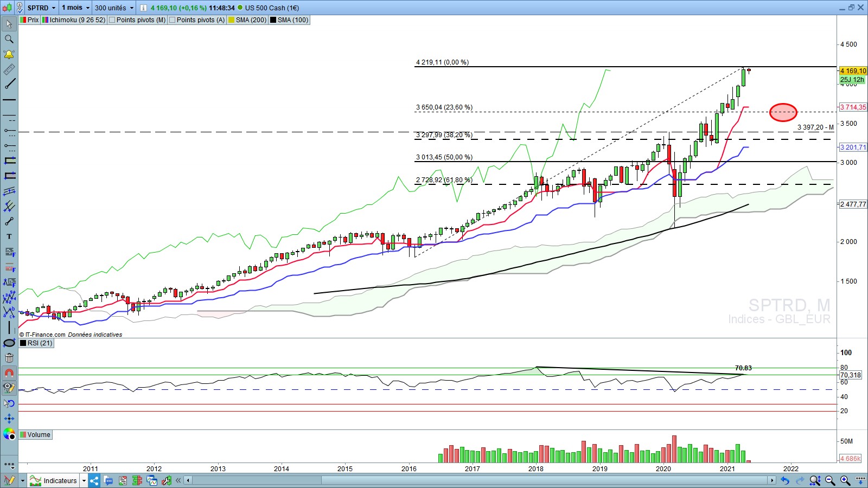Open the 1 mois timeframe dropdown
Image resolution: width=868 pixels, height=488 pixels.
(75, 8)
